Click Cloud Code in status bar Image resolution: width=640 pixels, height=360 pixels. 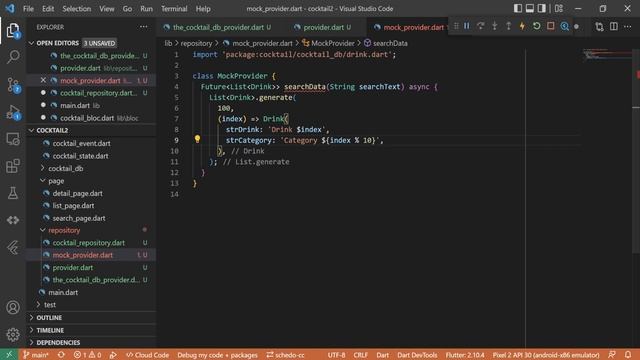pyautogui.click(x=147, y=355)
